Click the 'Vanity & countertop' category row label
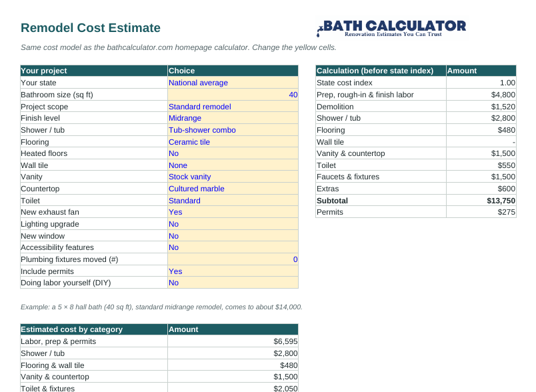 [x=55, y=377]
